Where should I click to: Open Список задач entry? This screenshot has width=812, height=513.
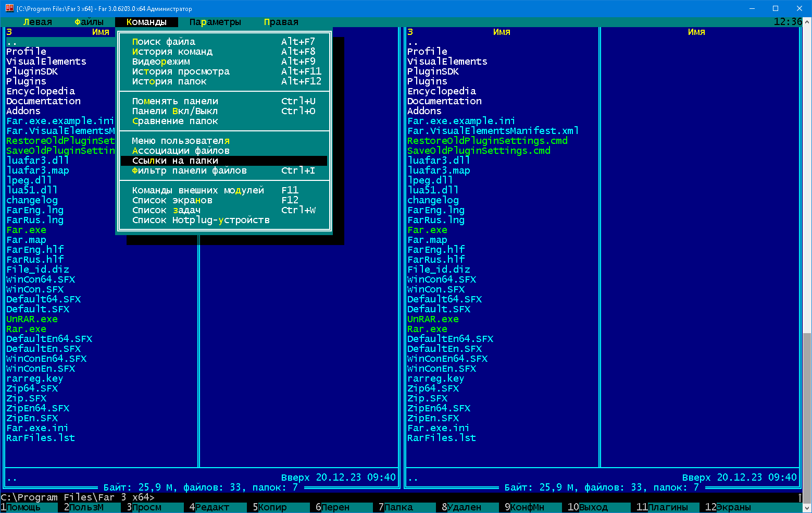224,210
